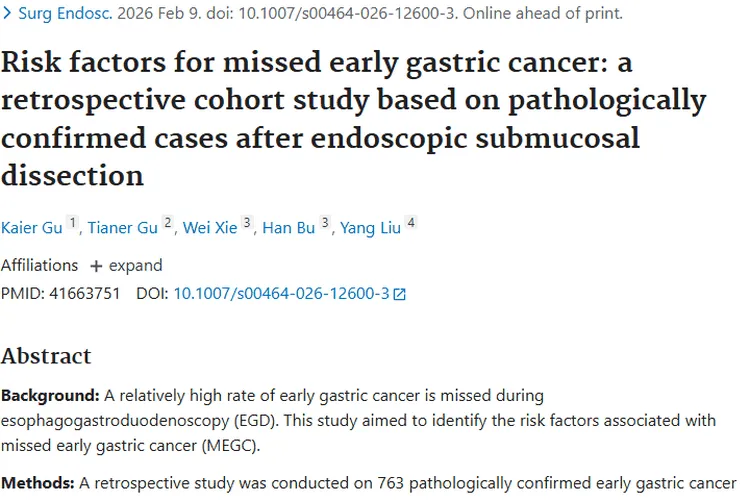
Task: Expand the Affiliations section
Action: 126,265
